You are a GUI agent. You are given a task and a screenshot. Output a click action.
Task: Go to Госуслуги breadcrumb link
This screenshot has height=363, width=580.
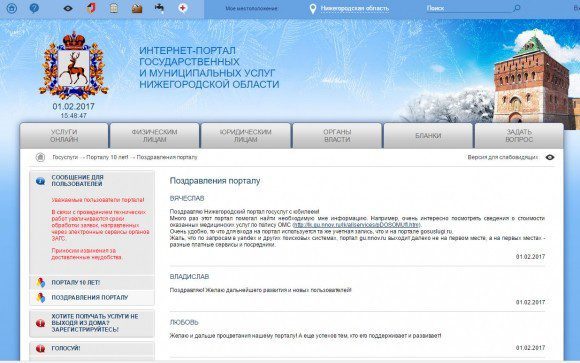(x=65, y=157)
